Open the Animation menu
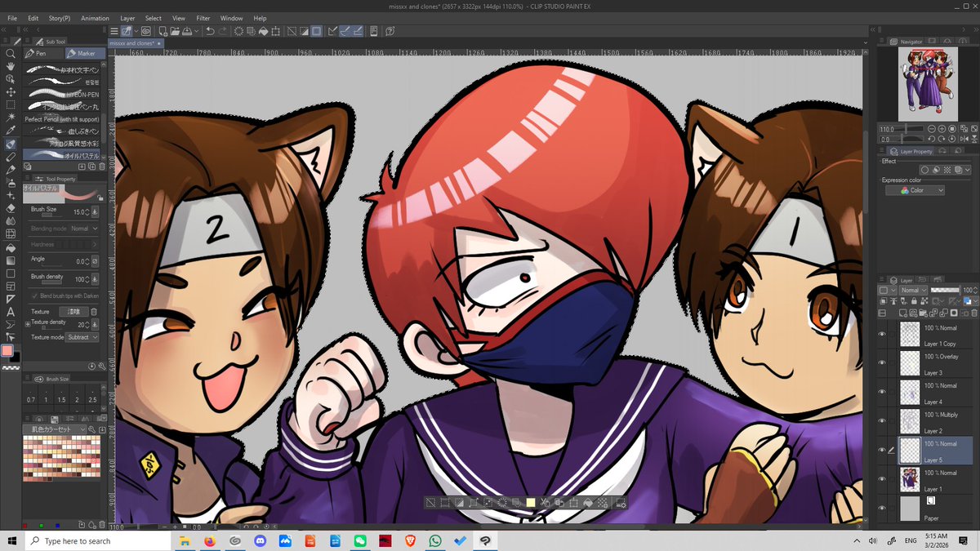 pyautogui.click(x=96, y=18)
